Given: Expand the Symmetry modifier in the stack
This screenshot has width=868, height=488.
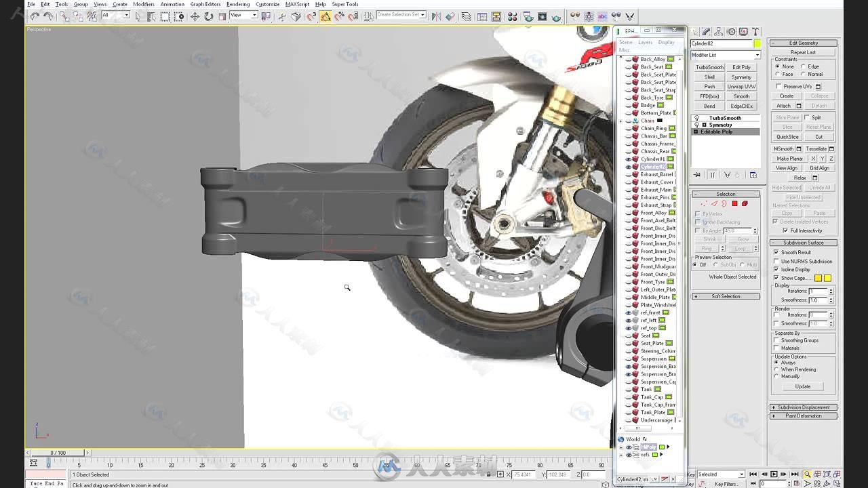Looking at the screenshot, I should coord(705,125).
